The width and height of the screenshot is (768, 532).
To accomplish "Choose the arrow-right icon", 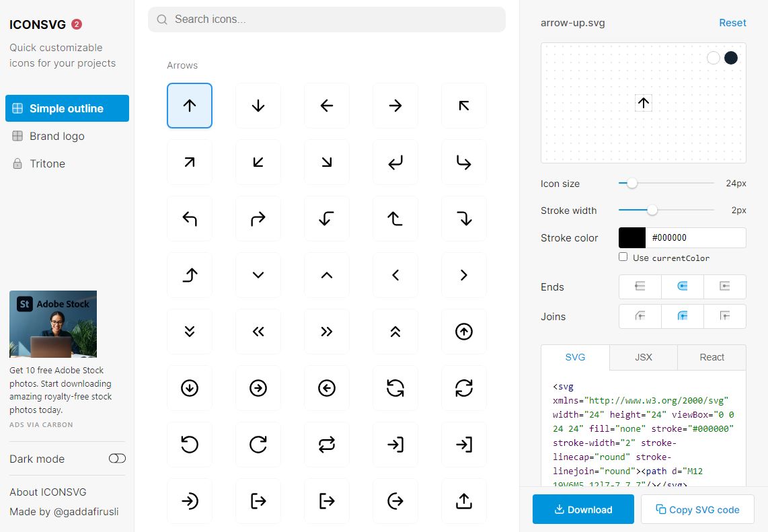I will (395, 106).
